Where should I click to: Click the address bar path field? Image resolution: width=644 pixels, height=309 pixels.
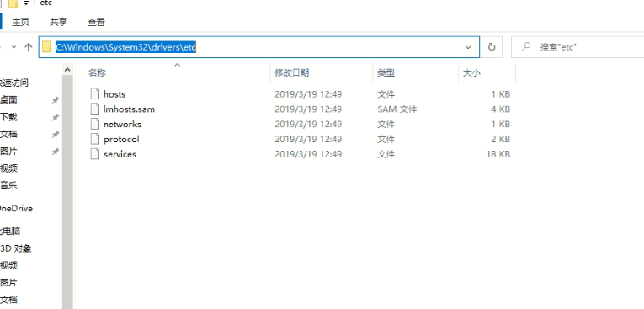[x=258, y=47]
